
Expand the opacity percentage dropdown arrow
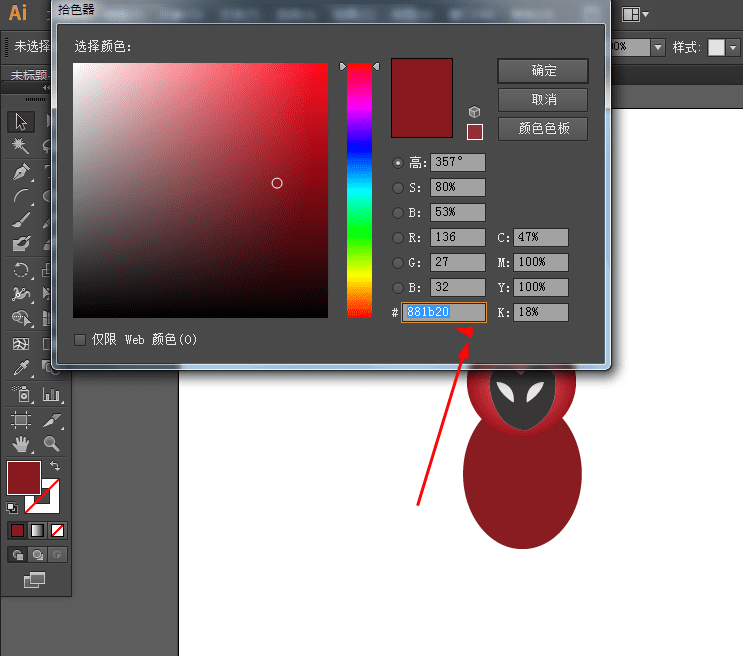click(x=657, y=47)
